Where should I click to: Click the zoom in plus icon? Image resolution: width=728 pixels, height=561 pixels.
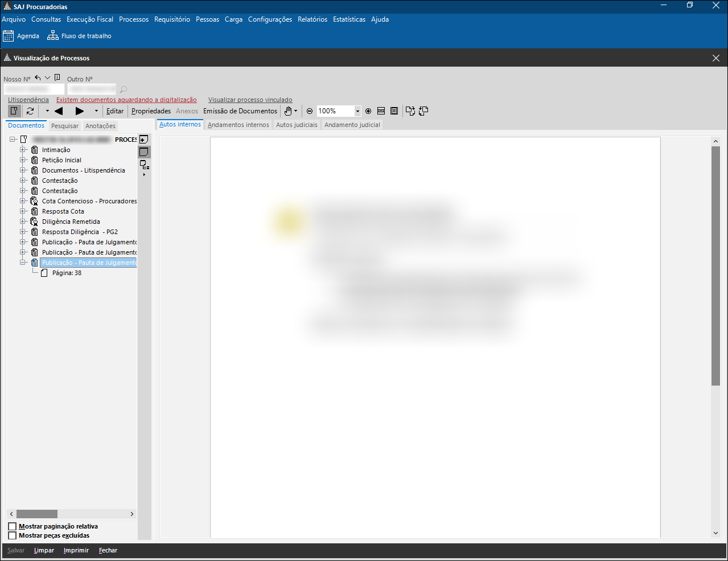coord(368,111)
